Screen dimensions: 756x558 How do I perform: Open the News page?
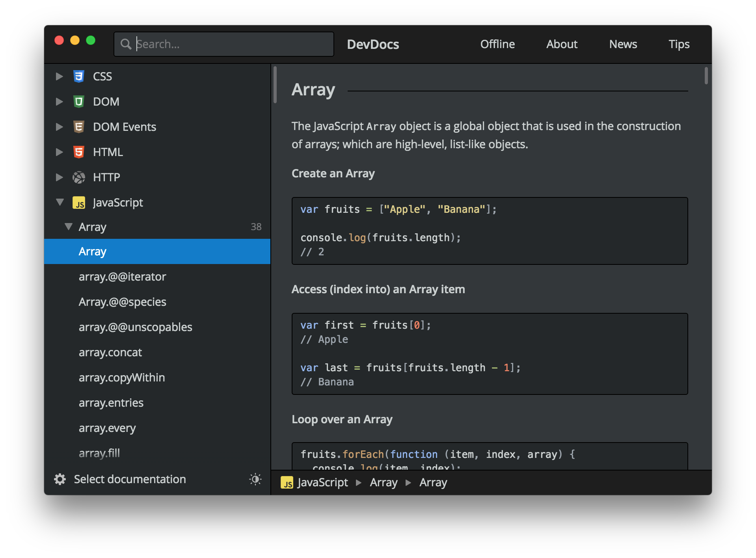click(623, 44)
